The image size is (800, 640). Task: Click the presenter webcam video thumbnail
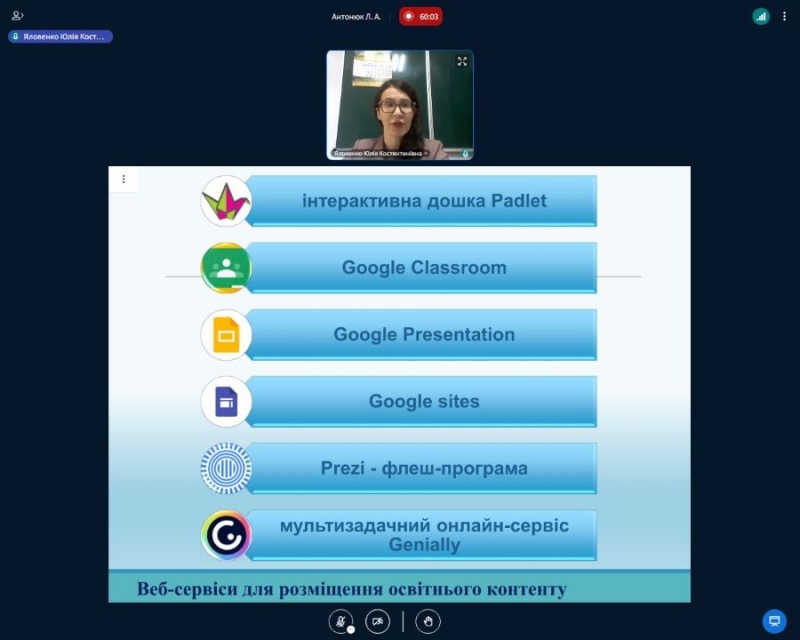click(x=400, y=105)
